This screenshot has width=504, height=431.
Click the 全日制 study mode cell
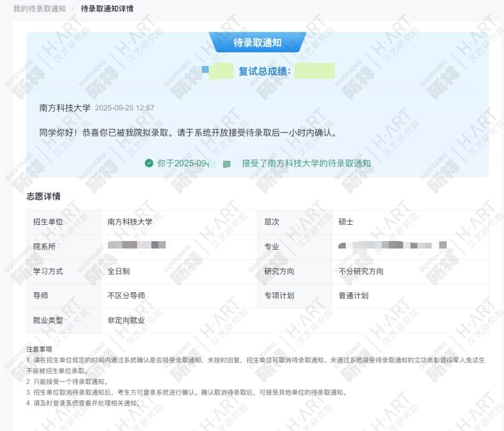[118, 272]
